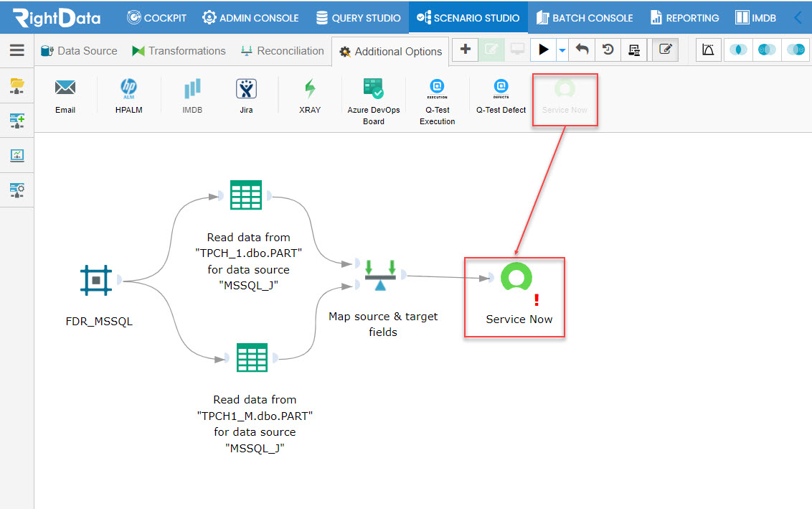Select the Map source & target fields node
Screen dimensions: 812x509
click(x=380, y=276)
